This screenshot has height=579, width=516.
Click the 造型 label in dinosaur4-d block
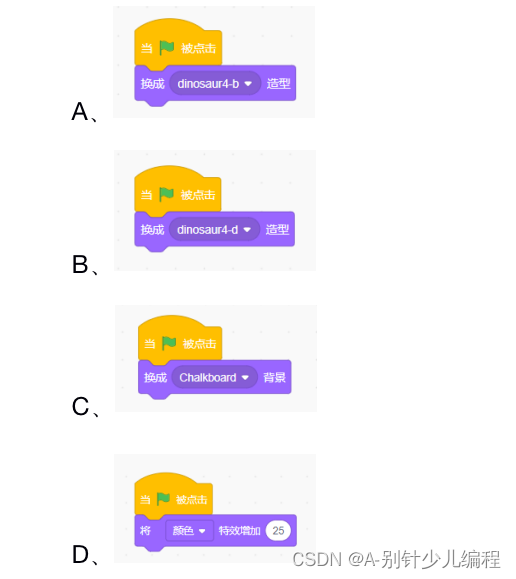click(277, 229)
